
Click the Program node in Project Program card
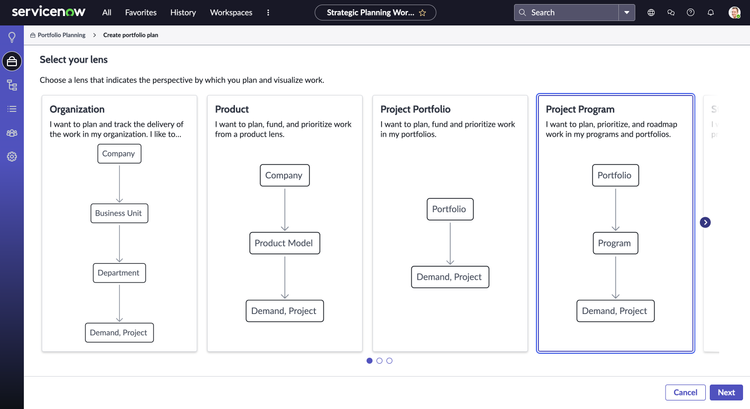tap(615, 243)
